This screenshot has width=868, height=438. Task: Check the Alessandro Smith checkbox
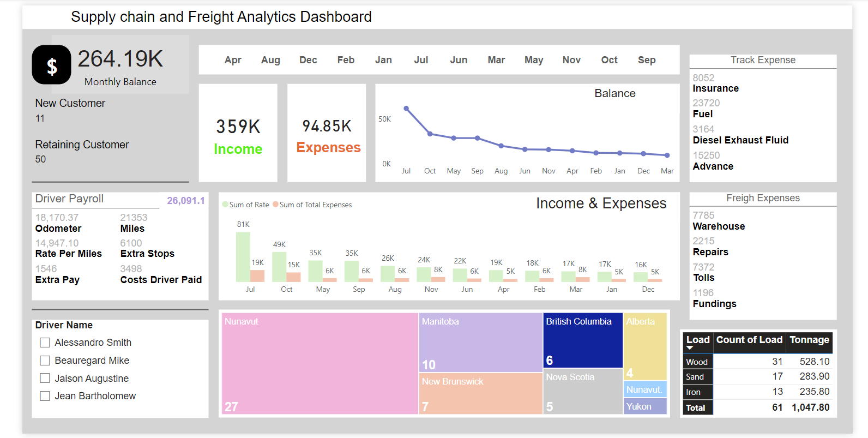click(45, 343)
